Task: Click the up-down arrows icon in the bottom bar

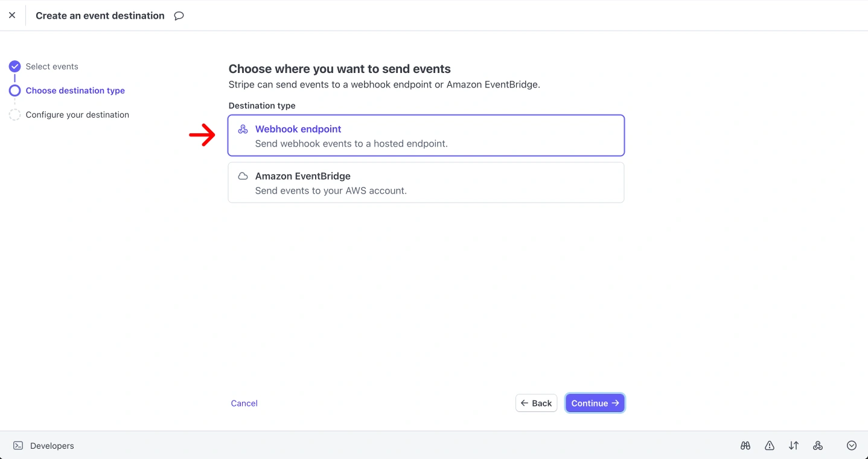Action: tap(794, 446)
